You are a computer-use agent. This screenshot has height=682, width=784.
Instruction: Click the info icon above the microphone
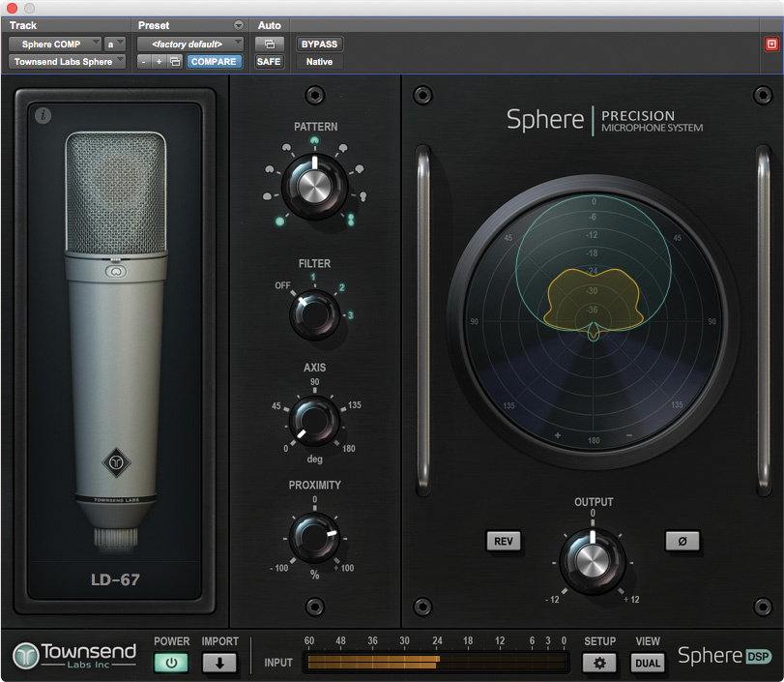42,116
